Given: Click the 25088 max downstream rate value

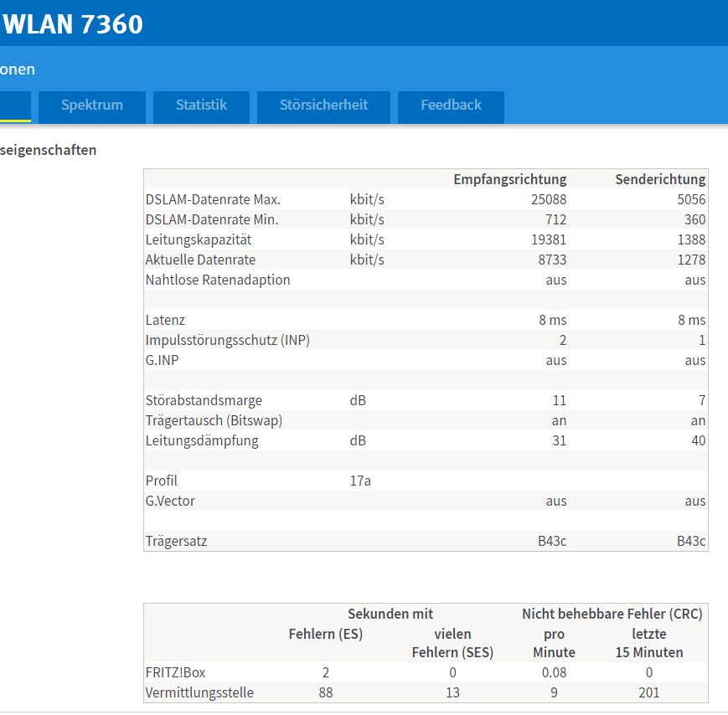Looking at the screenshot, I should (x=548, y=199).
